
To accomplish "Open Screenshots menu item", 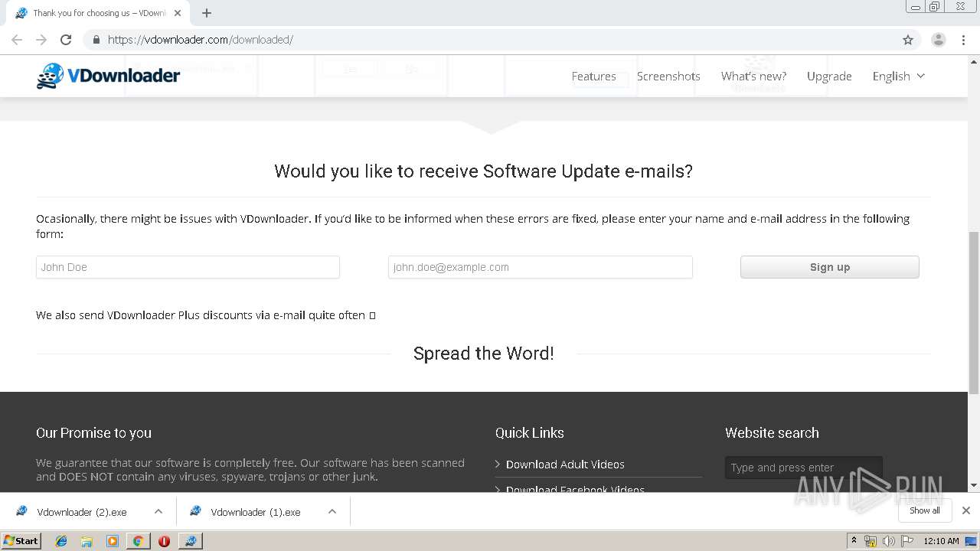I will point(668,76).
